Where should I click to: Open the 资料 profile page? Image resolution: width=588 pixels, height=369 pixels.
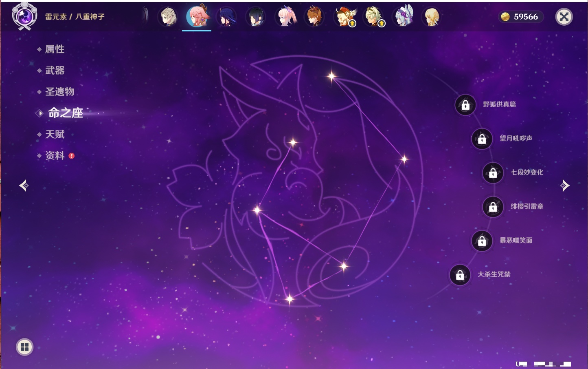(x=55, y=155)
